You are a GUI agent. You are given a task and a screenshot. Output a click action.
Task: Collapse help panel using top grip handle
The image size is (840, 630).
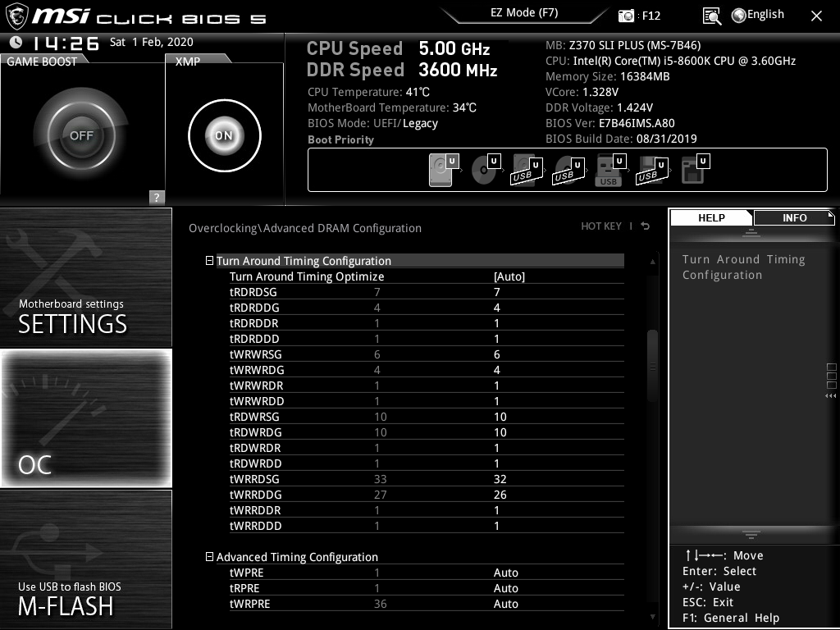point(751,232)
